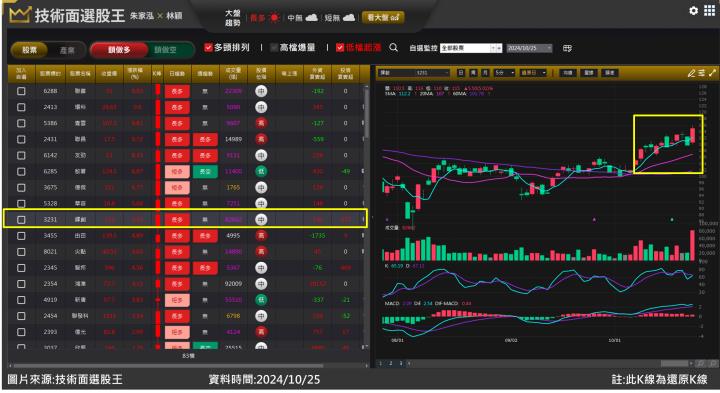The height and width of the screenshot is (393, 720).
Task: Check the watchlist box for stock 4919
Action: (x=21, y=300)
